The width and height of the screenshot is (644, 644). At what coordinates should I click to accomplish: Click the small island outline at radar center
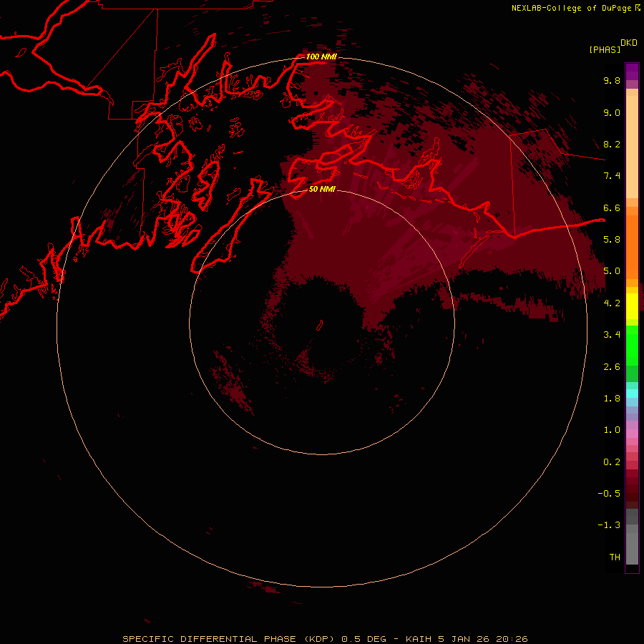pyautogui.click(x=320, y=326)
